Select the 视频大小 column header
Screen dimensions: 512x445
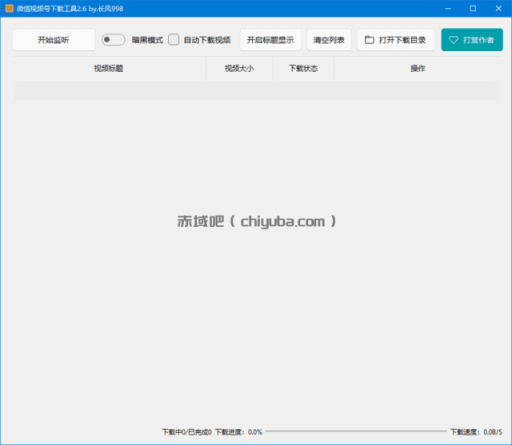click(239, 68)
